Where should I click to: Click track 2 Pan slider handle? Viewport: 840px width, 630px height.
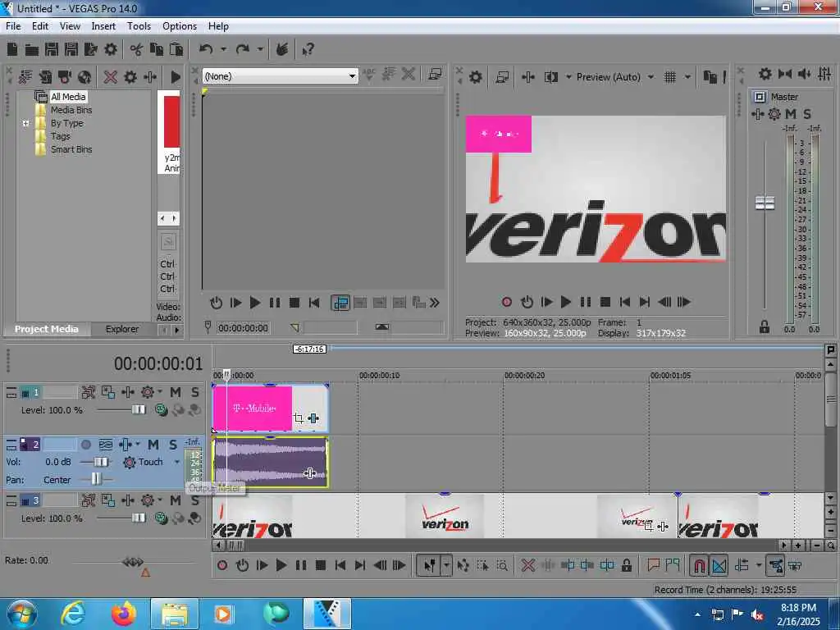tap(96, 479)
